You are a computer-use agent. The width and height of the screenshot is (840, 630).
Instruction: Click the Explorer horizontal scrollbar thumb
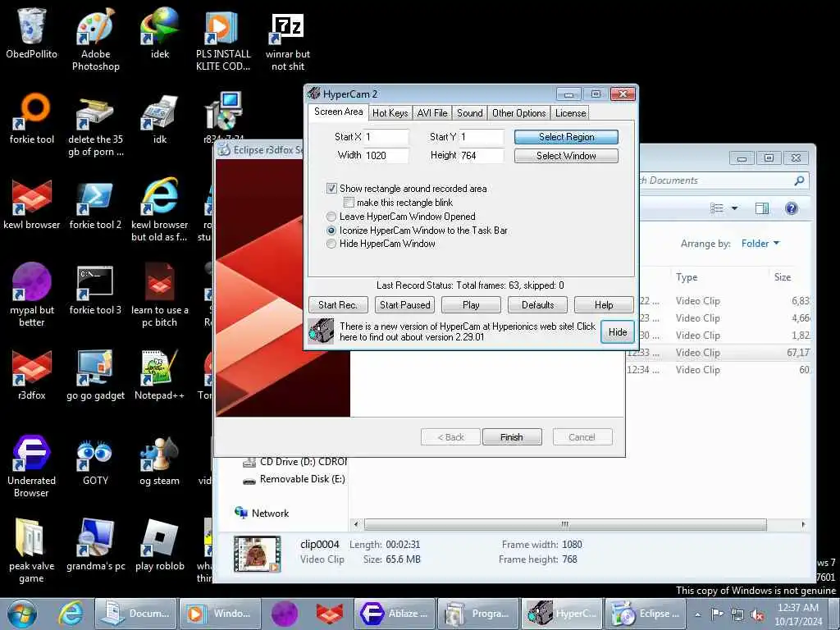[x=565, y=524]
